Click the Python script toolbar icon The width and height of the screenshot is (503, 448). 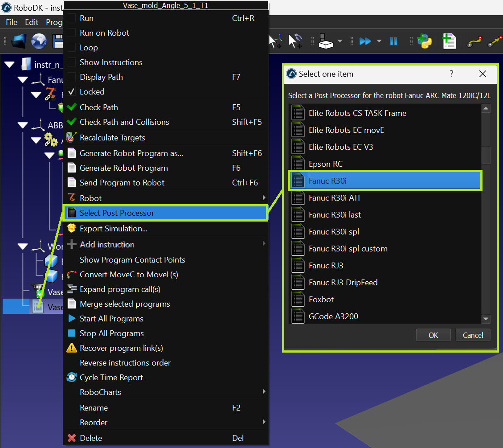(x=425, y=41)
